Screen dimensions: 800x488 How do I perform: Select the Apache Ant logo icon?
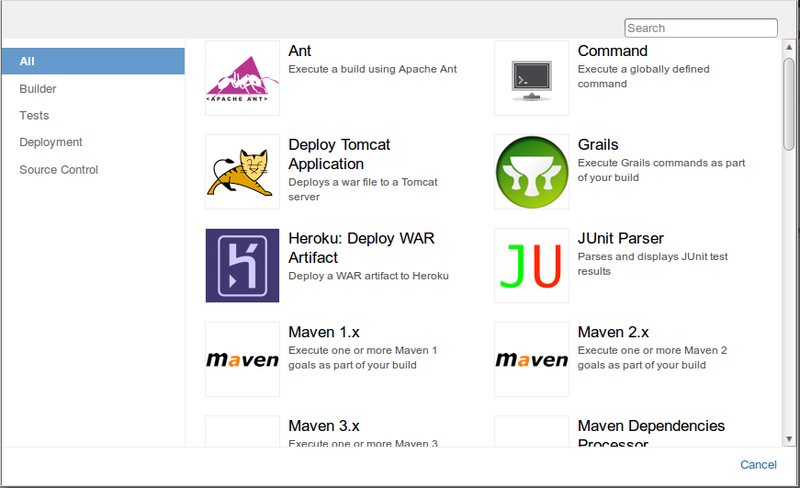[242, 78]
